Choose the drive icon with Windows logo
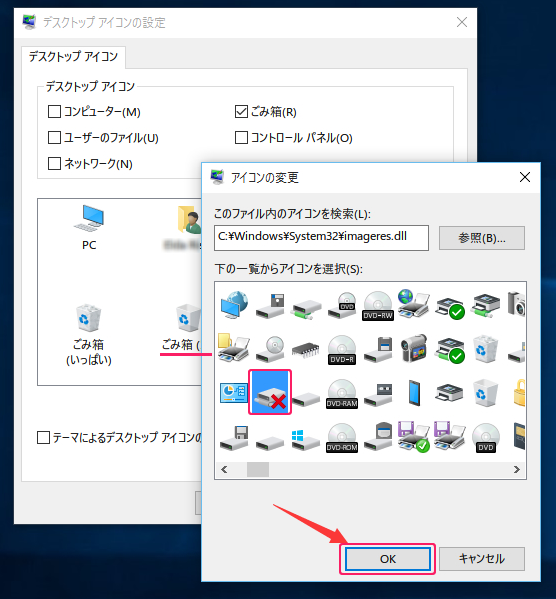 (x=306, y=439)
